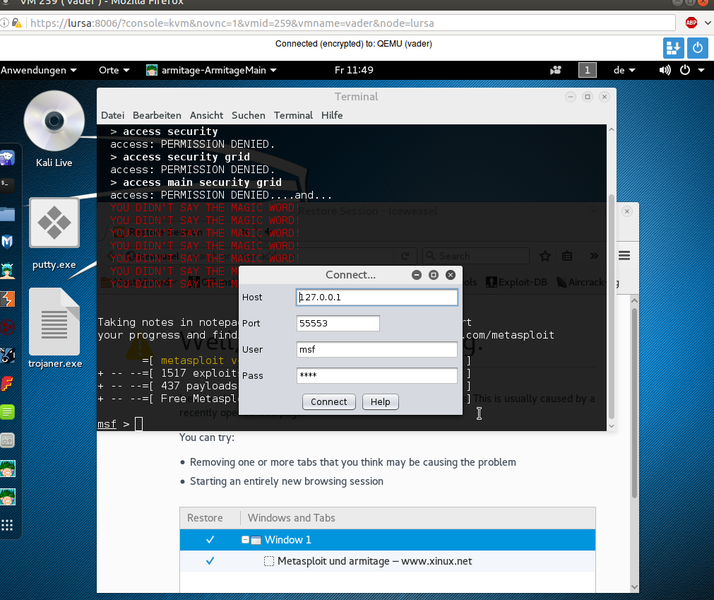
Task: Open the Kali Live disc icon
Action: (54, 127)
